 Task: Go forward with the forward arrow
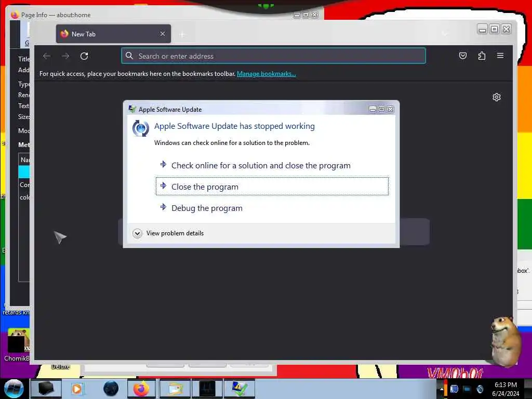(x=65, y=56)
